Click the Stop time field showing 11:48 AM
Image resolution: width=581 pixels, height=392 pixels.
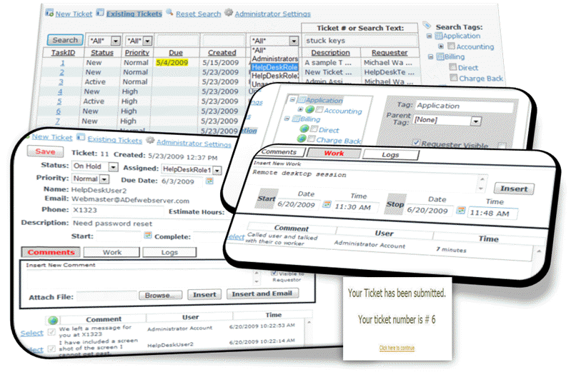[x=492, y=213]
